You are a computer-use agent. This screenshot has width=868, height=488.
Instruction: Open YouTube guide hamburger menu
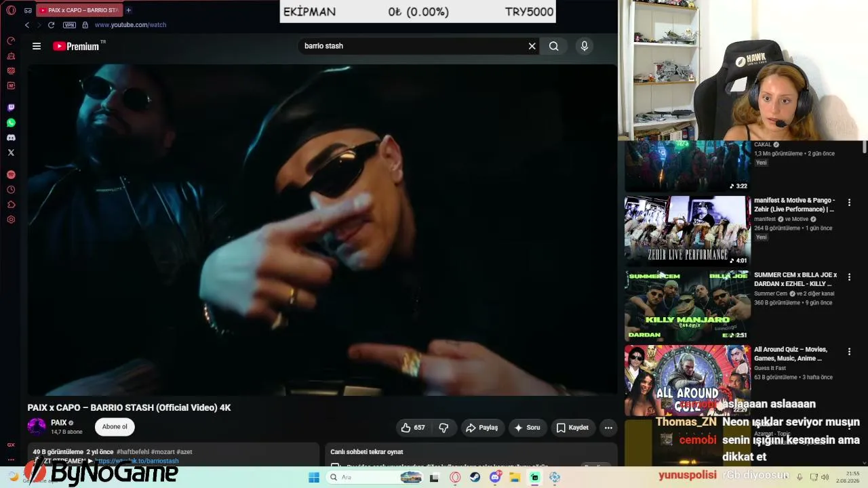[x=37, y=46]
